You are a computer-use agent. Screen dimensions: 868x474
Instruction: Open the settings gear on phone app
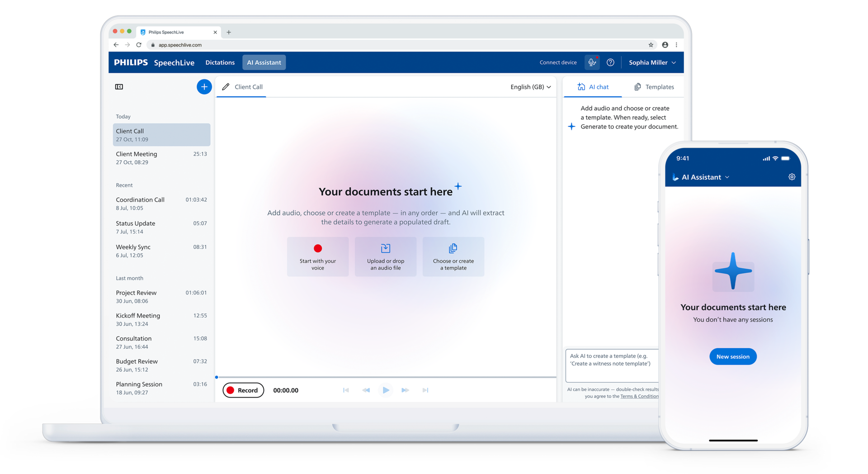[x=792, y=177]
